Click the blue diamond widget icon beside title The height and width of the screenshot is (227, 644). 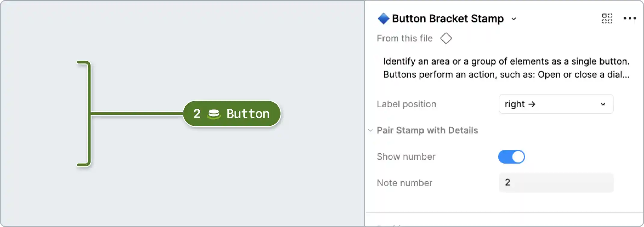pyautogui.click(x=383, y=18)
